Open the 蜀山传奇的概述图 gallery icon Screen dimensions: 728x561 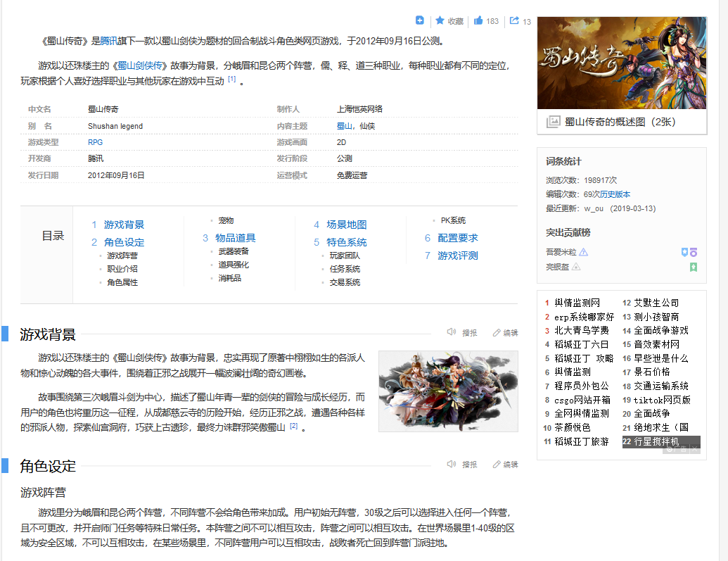553,122
